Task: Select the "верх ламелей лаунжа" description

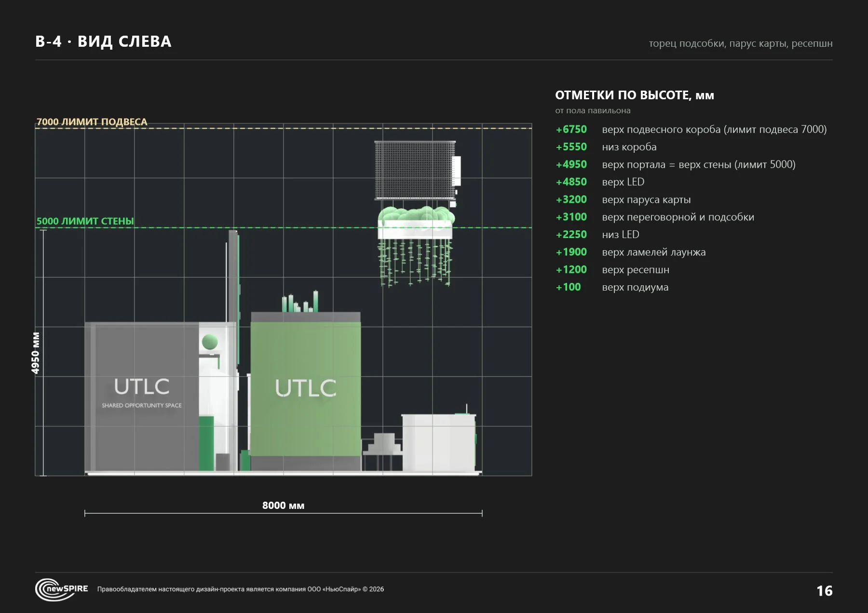Action: click(x=654, y=253)
